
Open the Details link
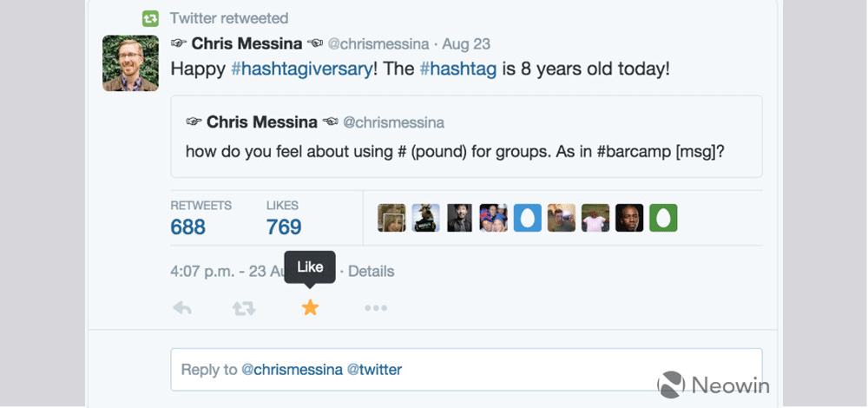click(x=371, y=272)
